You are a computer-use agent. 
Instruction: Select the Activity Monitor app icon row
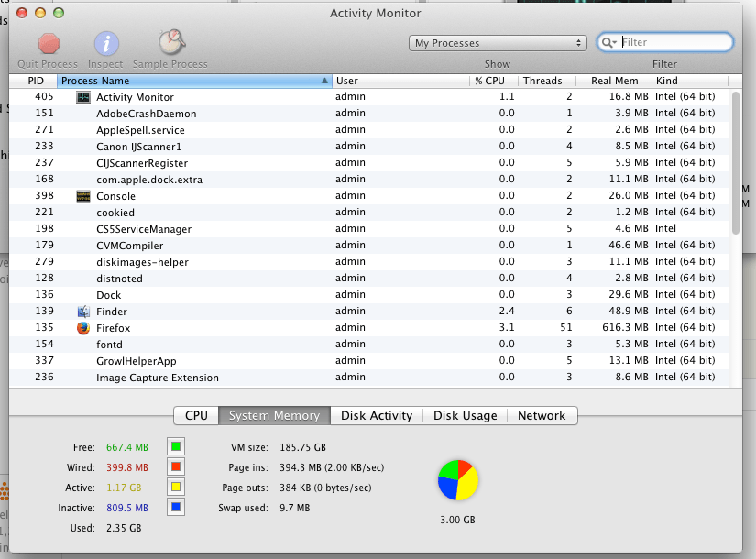(x=368, y=97)
